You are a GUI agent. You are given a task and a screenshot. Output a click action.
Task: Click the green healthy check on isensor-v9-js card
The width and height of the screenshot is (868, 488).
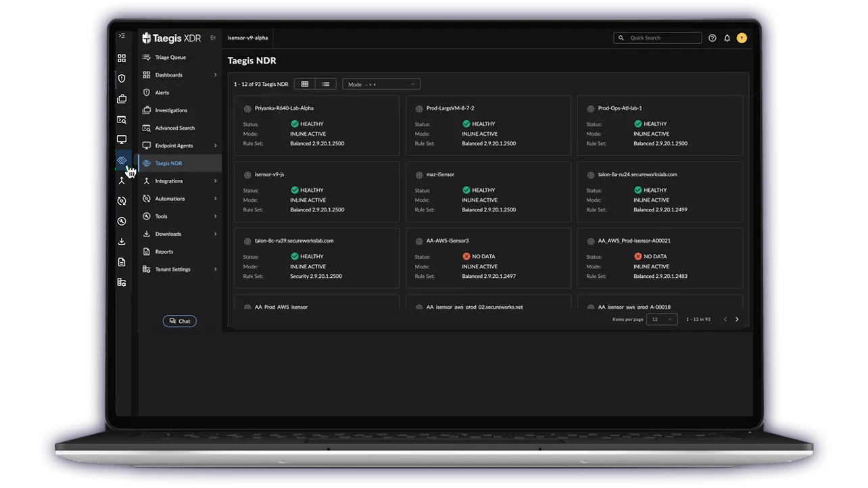pos(295,190)
